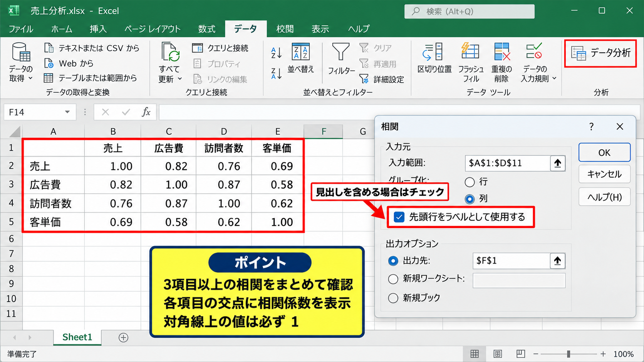Screen dimensions: 644x362
Task: Switch to Normal view in status bar
Action: [x=475, y=354]
